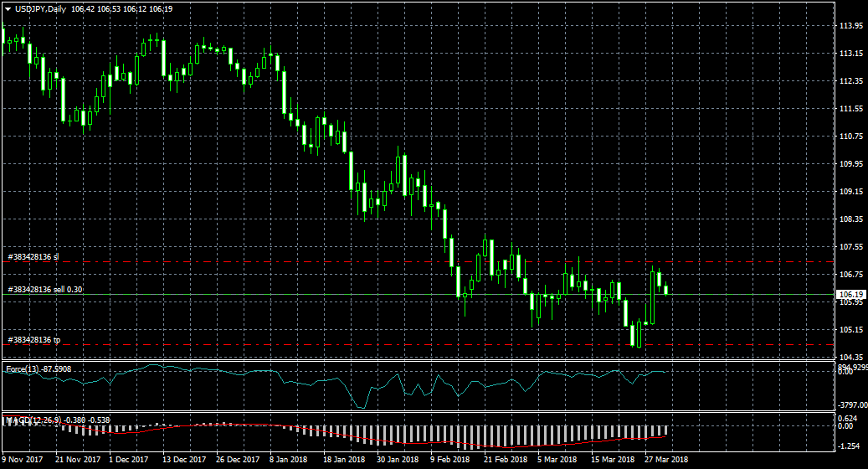This screenshot has width=868, height=469.
Task: Click the 21 Feb 2018 date label
Action: tap(506, 459)
